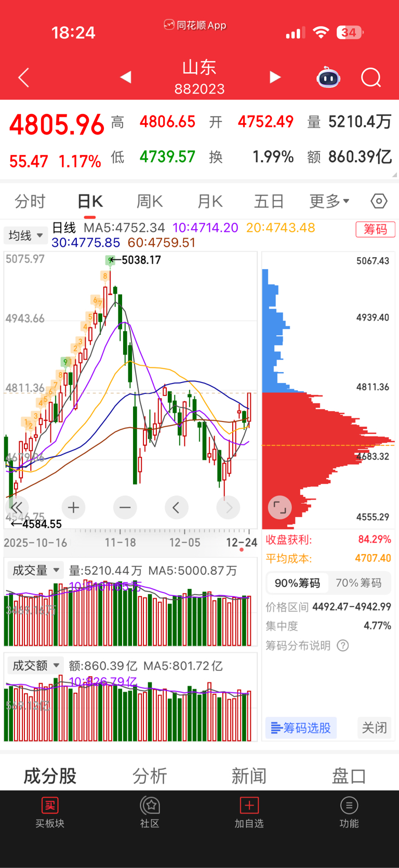Zoom out chart with minus button
399x868 pixels.
pyautogui.click(x=125, y=507)
